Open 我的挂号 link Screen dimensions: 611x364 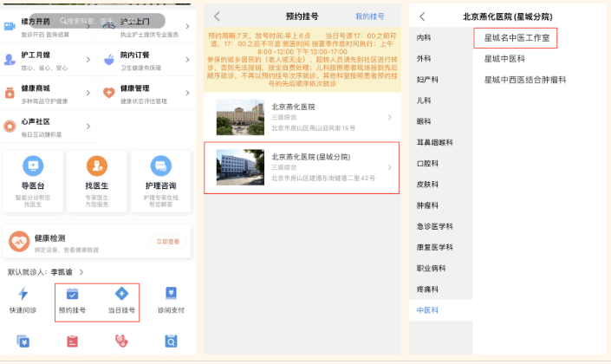(369, 16)
